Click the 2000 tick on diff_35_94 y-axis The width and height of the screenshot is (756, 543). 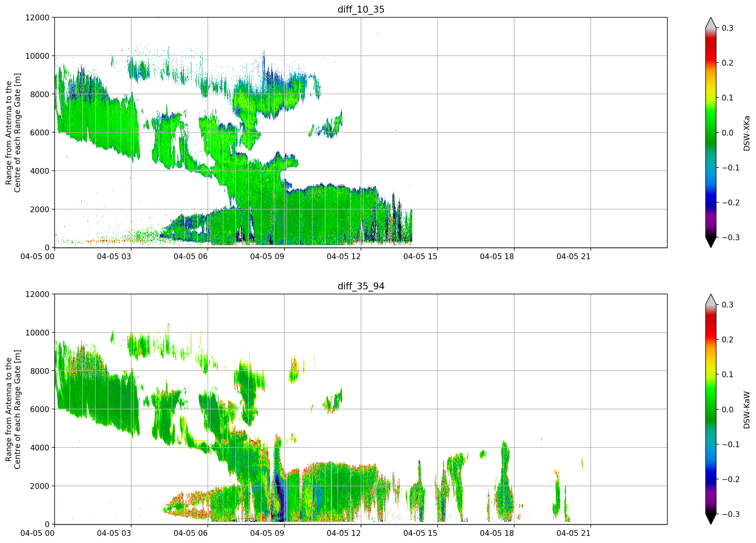[40, 486]
